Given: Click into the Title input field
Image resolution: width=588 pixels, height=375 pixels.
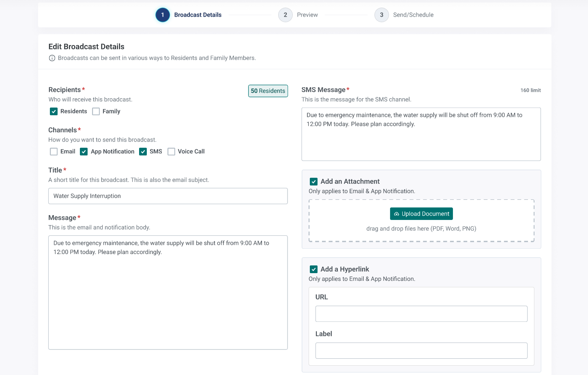Looking at the screenshot, I should click(168, 196).
